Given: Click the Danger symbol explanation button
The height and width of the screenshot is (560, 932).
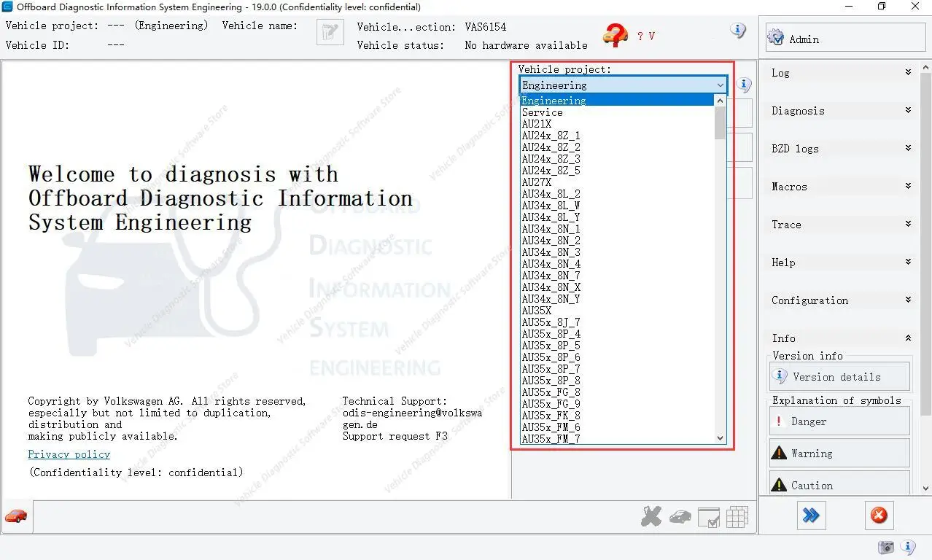Looking at the screenshot, I should pos(839,421).
